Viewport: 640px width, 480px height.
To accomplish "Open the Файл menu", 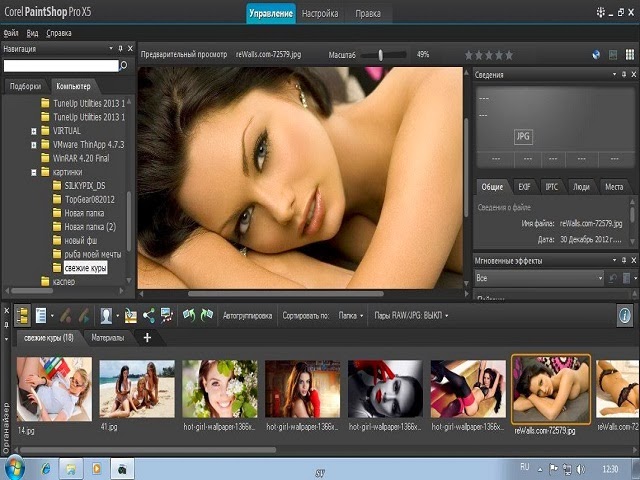I will tap(11, 33).
